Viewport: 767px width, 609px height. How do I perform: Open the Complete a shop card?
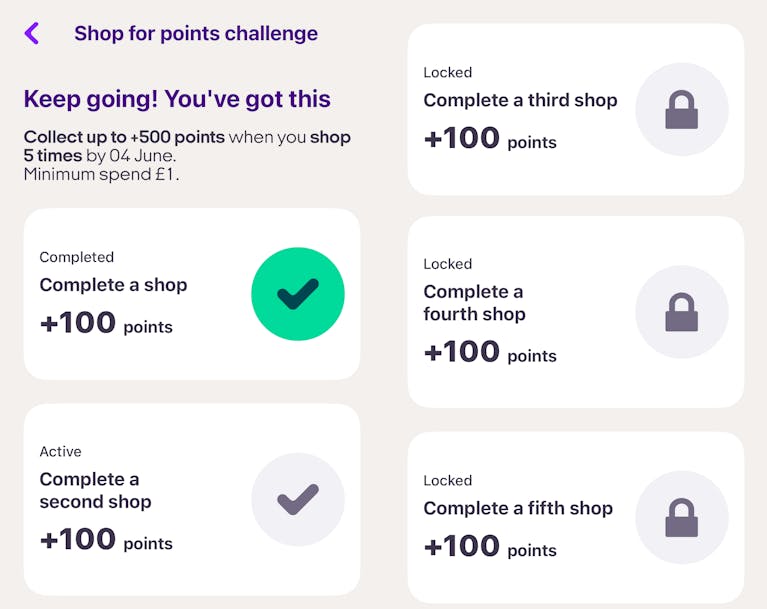point(192,294)
